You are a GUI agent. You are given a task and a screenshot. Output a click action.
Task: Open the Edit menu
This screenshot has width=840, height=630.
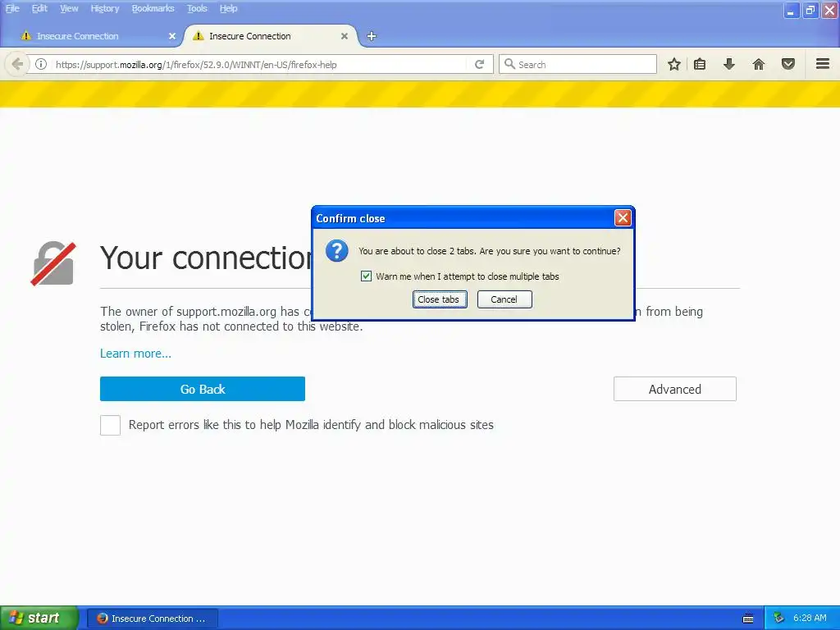pos(39,8)
